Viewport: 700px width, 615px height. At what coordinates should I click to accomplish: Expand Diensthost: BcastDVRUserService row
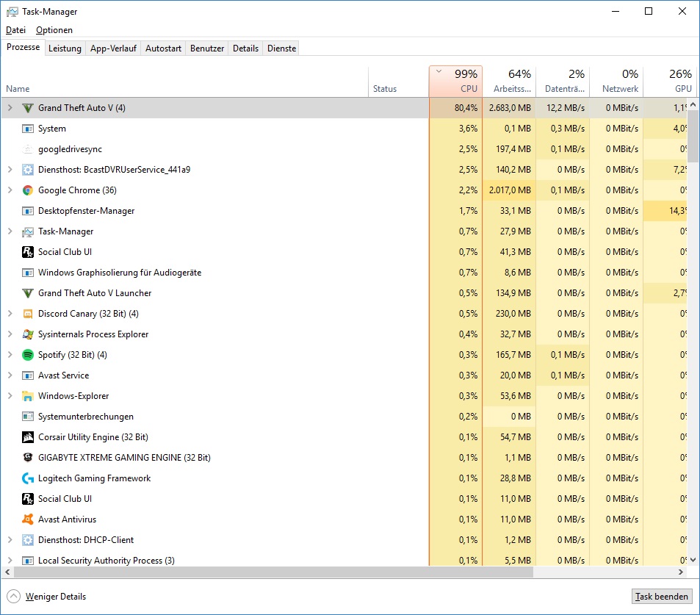click(10, 169)
